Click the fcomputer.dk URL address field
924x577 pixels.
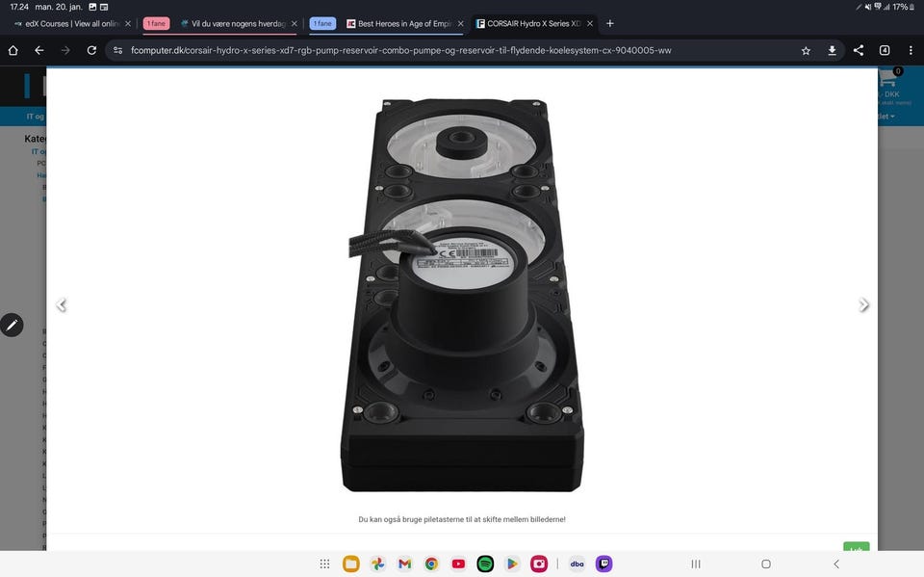pos(400,50)
